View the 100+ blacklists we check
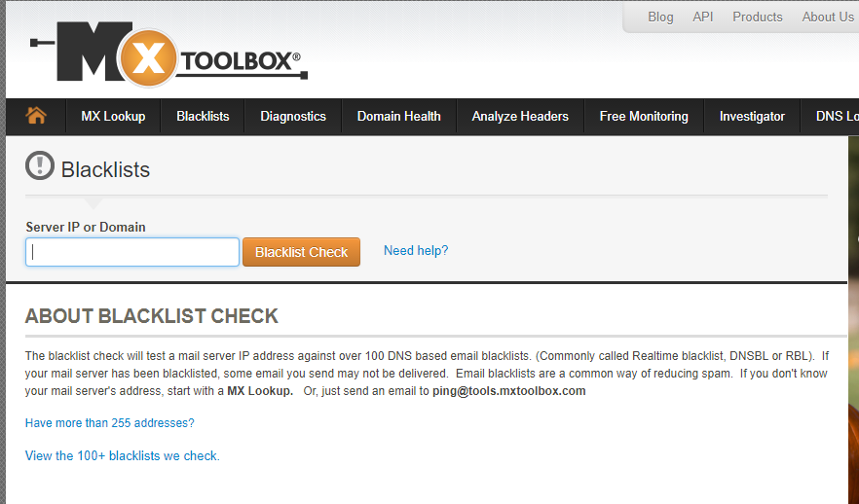Image resolution: width=859 pixels, height=504 pixels. [122, 456]
